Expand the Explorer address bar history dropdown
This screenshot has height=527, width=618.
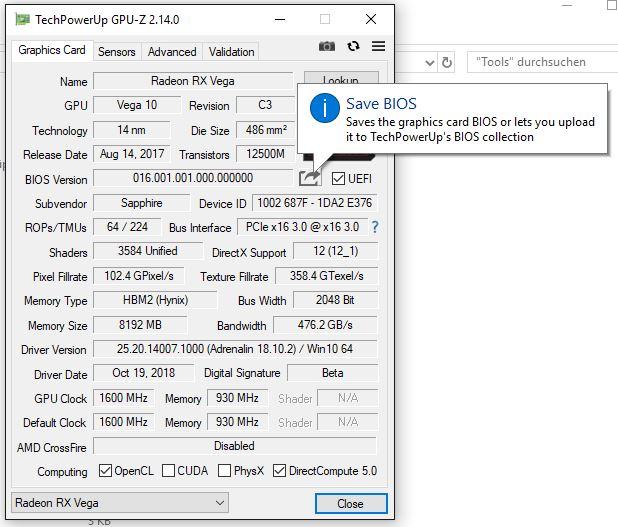pyautogui.click(x=430, y=63)
